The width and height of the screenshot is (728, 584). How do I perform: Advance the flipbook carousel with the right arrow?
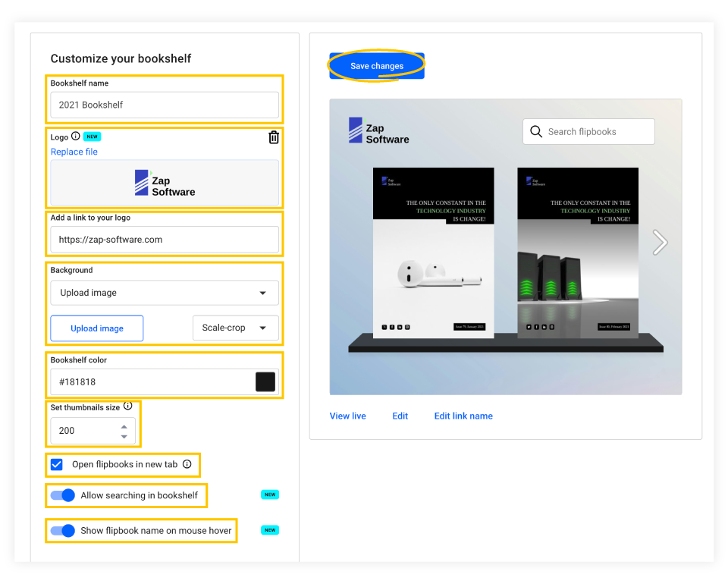point(660,242)
